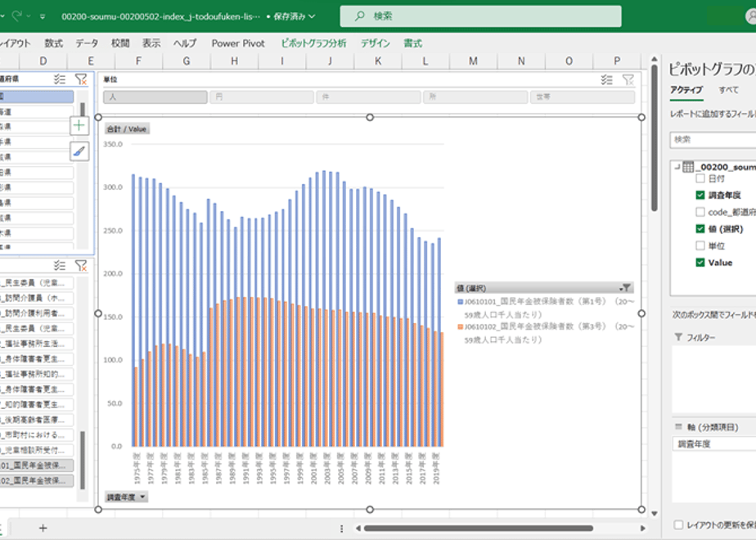Click the worksheet vertical scrollbar thumb
756x540 pixels.
click(655, 138)
